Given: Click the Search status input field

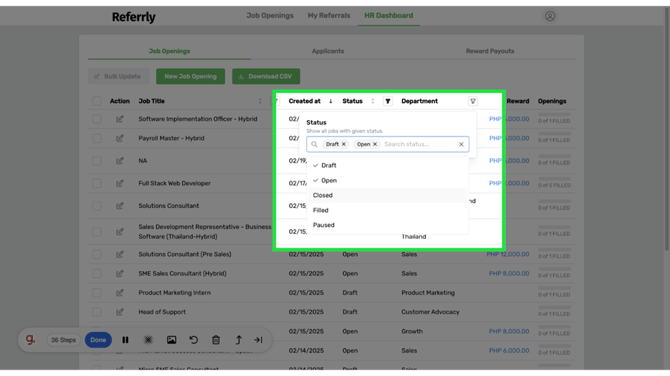Looking at the screenshot, I should pos(419,144).
